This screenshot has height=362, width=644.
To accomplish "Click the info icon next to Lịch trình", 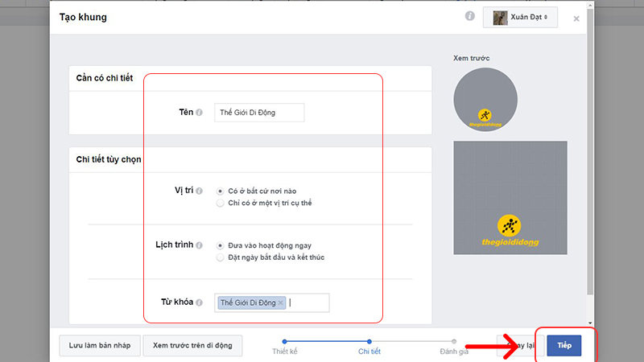I will [x=199, y=245].
